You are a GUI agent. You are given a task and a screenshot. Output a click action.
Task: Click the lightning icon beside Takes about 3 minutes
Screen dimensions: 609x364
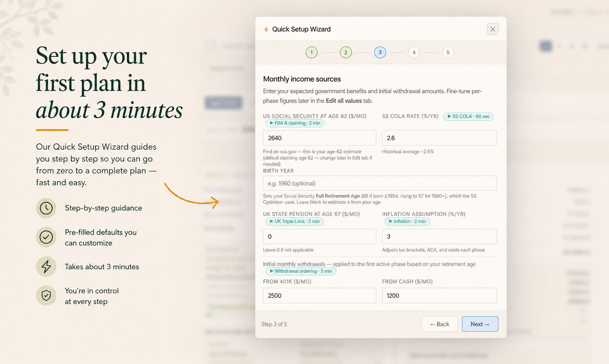pos(46,267)
